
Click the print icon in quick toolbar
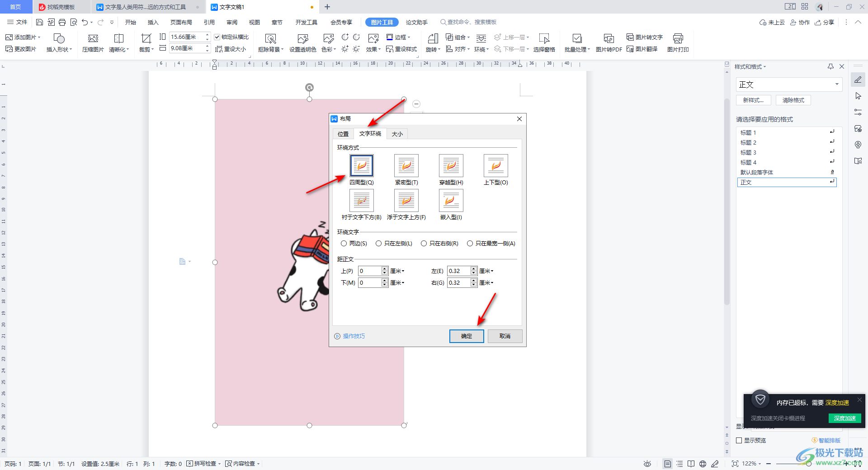62,22
